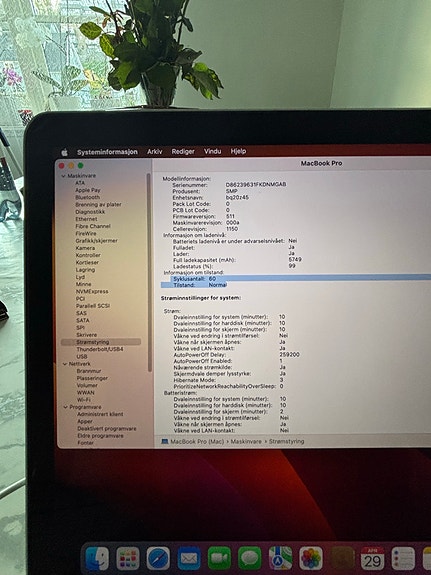Select Bluetooth in the sidebar

tap(87, 197)
